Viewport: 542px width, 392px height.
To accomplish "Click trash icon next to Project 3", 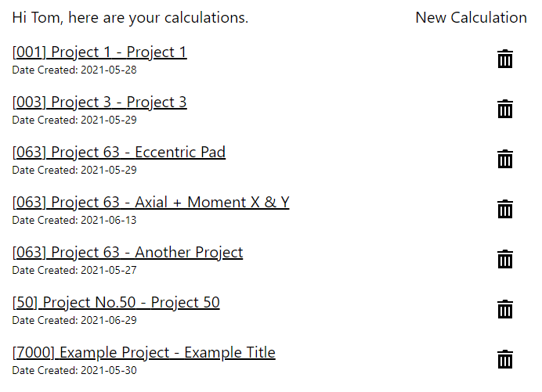I will click(x=505, y=109).
